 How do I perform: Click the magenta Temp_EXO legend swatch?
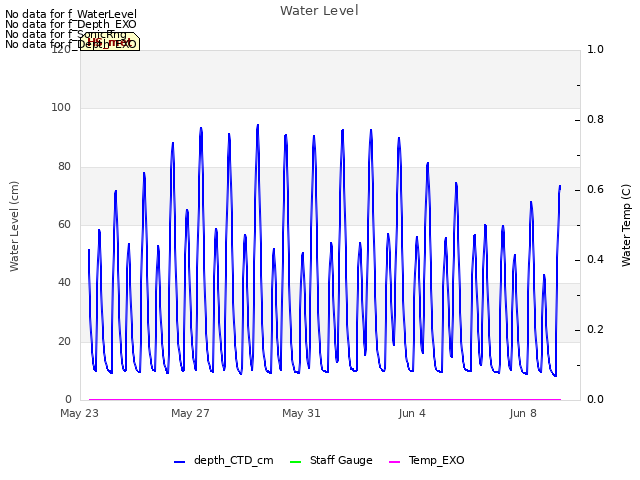tap(394, 462)
